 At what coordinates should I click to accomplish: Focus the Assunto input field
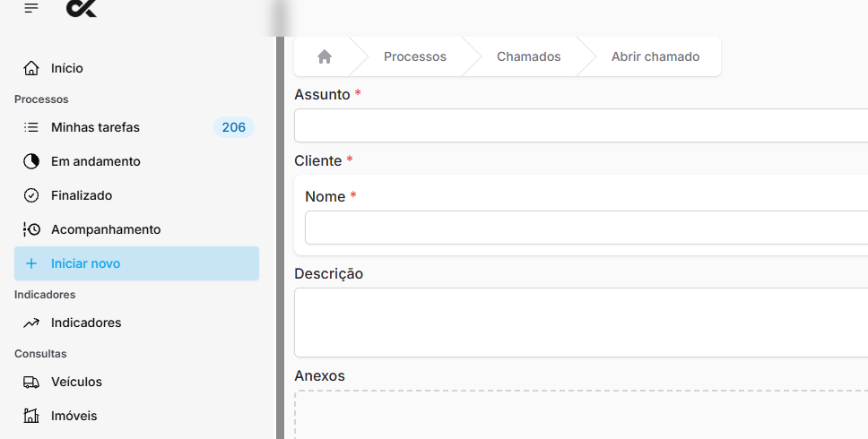coord(581,125)
